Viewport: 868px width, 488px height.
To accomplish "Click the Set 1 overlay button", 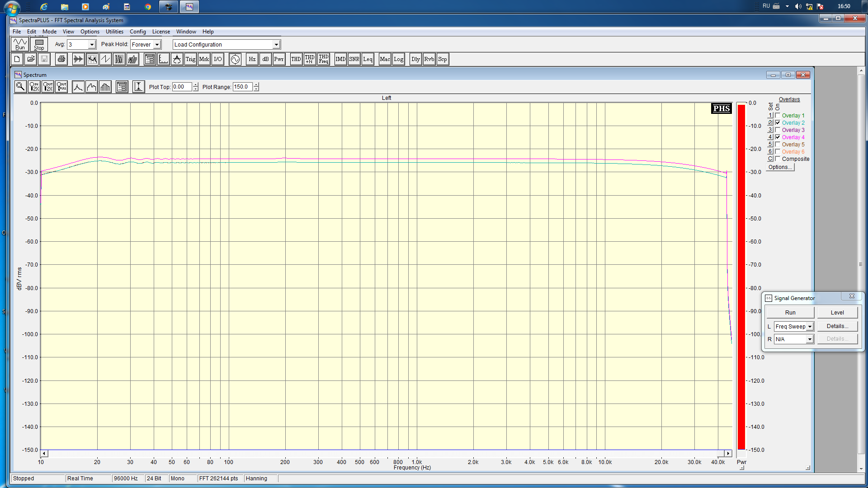I will tap(770, 115).
